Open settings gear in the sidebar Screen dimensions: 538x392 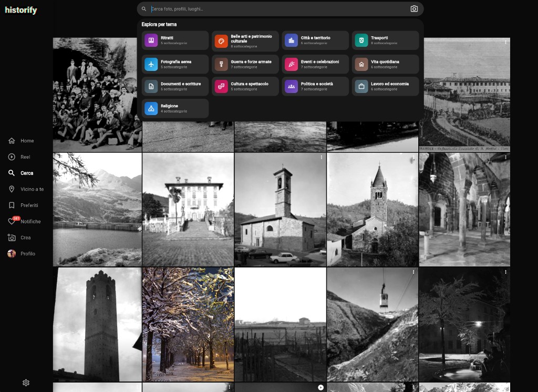pos(26,383)
